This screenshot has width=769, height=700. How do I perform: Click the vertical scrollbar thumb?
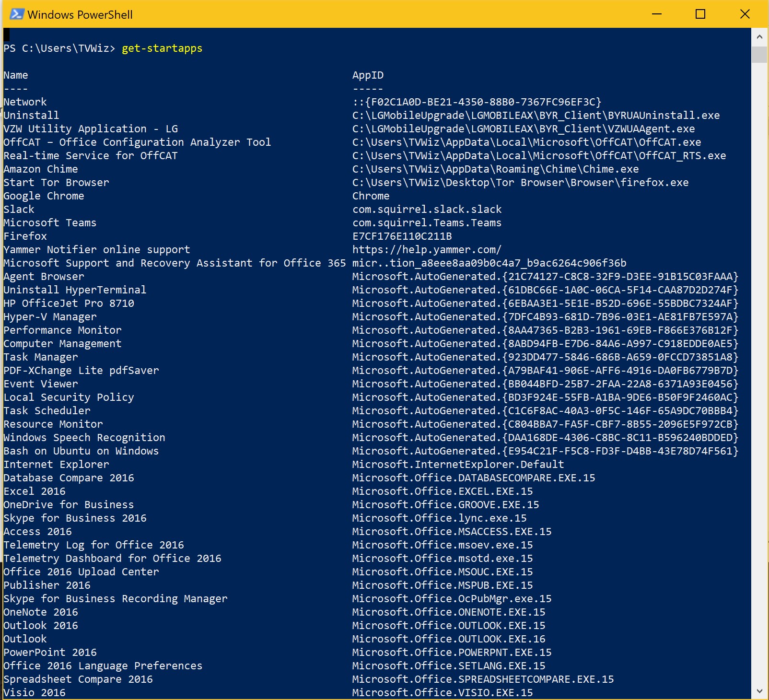759,54
